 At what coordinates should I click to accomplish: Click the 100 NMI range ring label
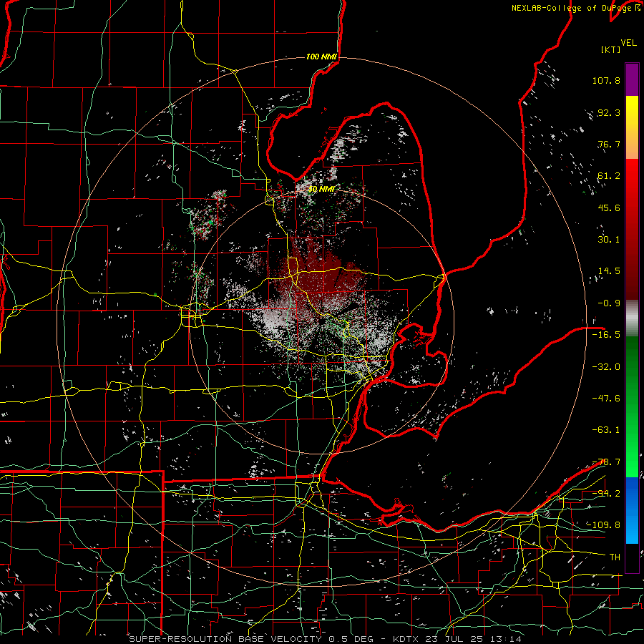321,57
